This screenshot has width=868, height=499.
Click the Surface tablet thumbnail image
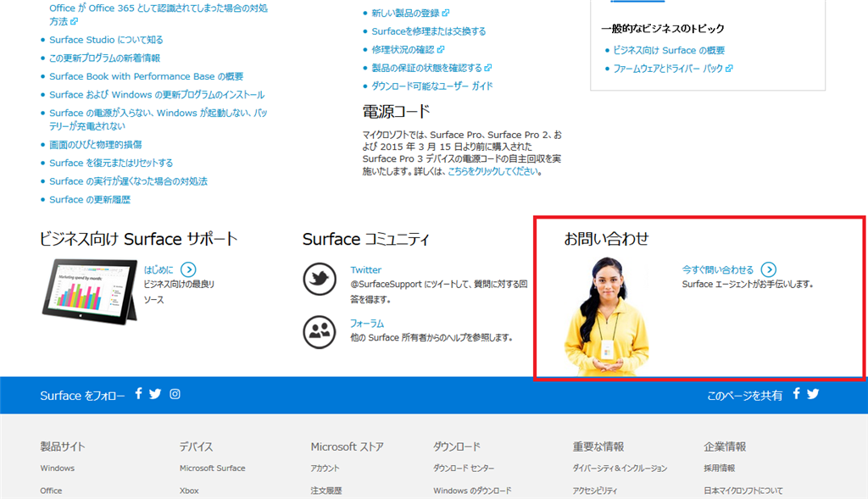90,291
